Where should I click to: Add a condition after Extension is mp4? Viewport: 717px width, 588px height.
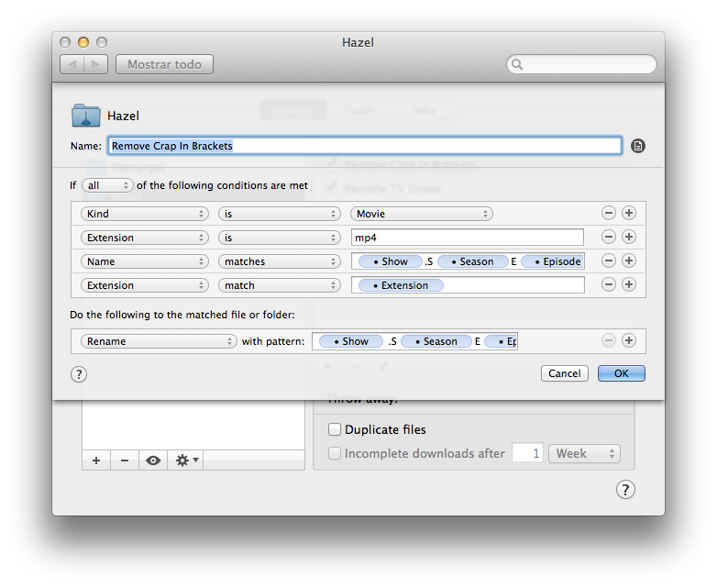coord(629,237)
